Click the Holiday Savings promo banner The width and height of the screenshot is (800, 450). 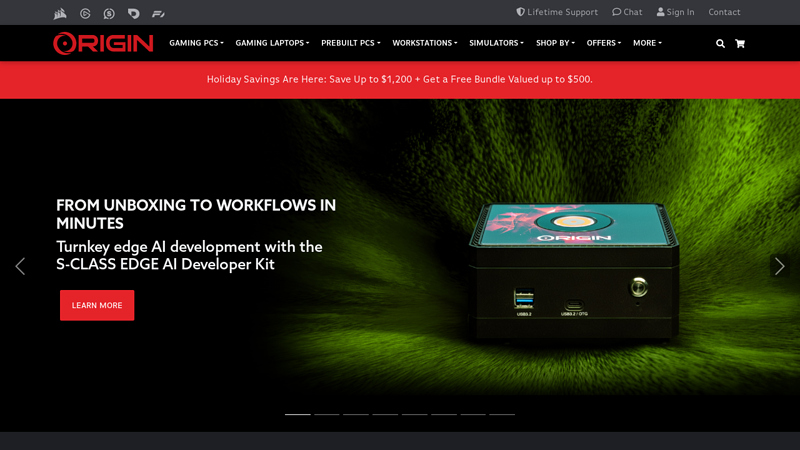[400, 80]
